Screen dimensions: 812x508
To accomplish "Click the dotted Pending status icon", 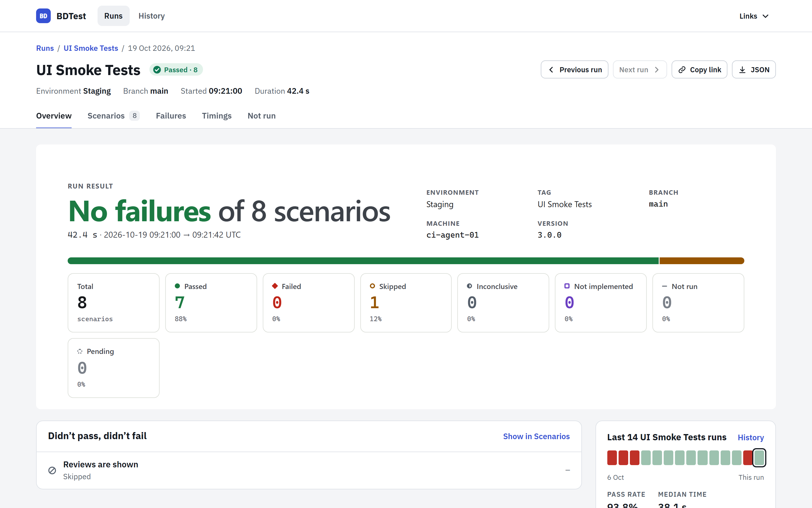I will [x=80, y=351].
